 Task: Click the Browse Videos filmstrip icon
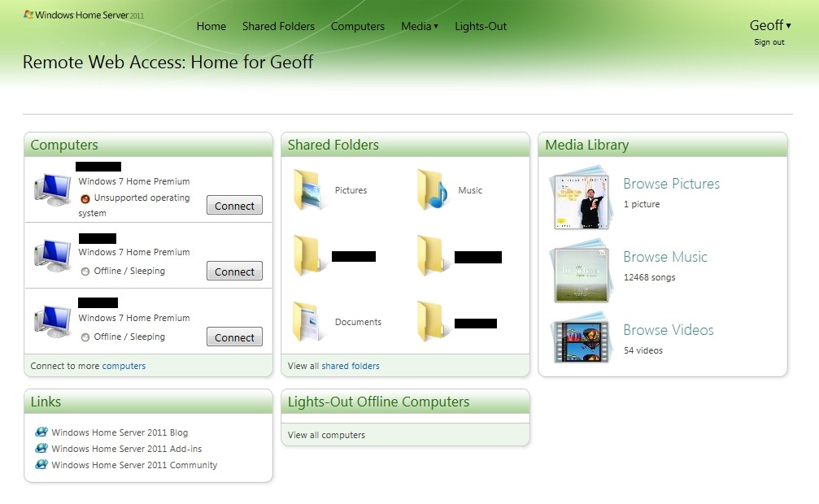(579, 341)
